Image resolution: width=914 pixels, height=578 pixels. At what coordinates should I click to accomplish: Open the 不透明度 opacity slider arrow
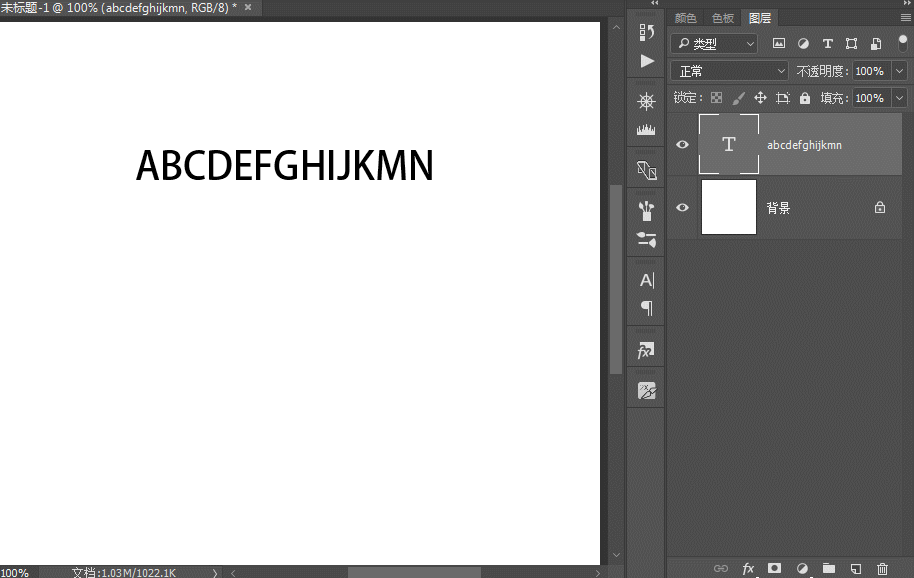tap(899, 71)
